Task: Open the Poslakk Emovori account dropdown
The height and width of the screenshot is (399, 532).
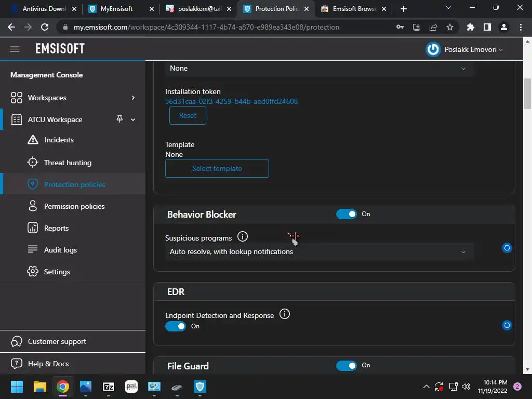Action: (x=474, y=49)
